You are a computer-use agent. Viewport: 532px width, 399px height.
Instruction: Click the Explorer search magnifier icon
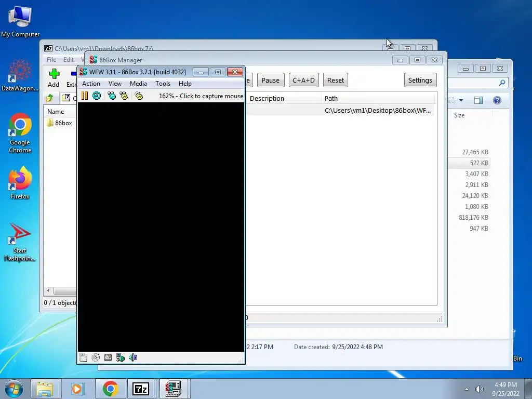coord(502,83)
